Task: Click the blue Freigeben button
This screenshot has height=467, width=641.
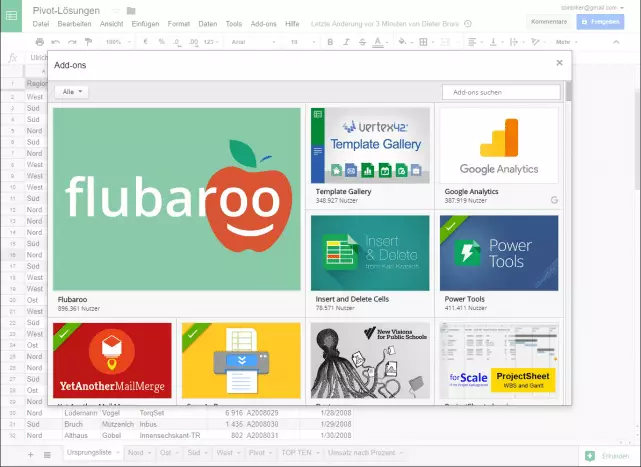Action: point(600,21)
